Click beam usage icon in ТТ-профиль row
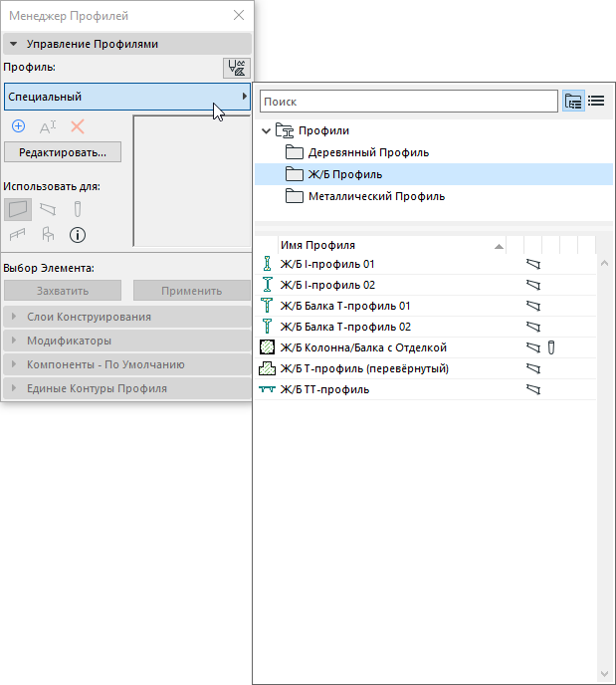Image resolution: width=616 pixels, height=685 pixels. [x=533, y=389]
